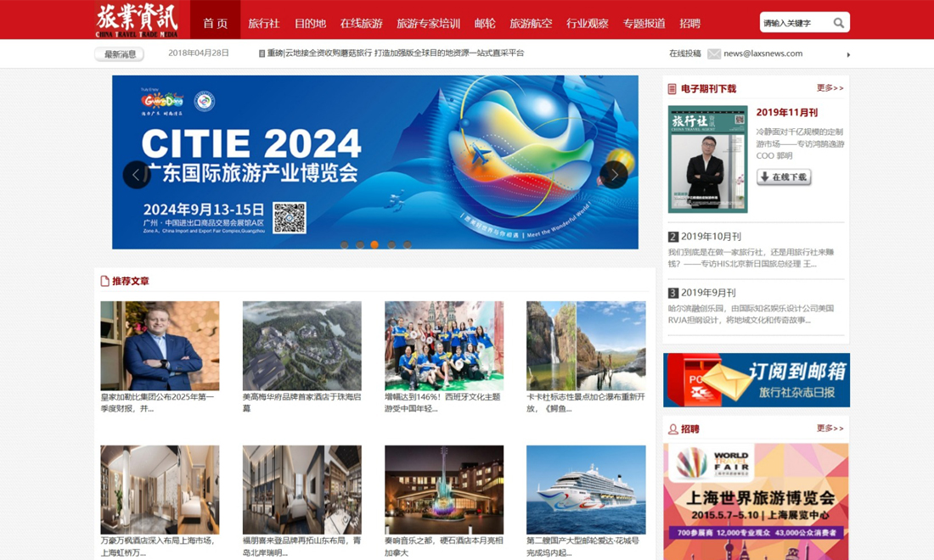Open the 招聘 navigation menu
The image size is (934, 560).
[x=689, y=24]
